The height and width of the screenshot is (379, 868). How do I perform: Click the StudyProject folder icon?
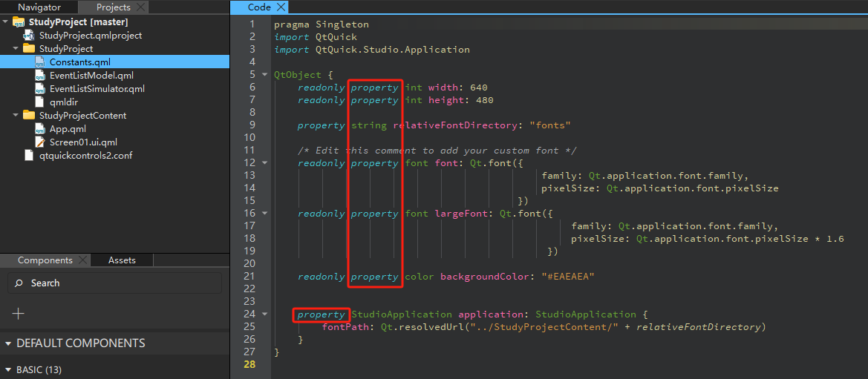point(29,49)
